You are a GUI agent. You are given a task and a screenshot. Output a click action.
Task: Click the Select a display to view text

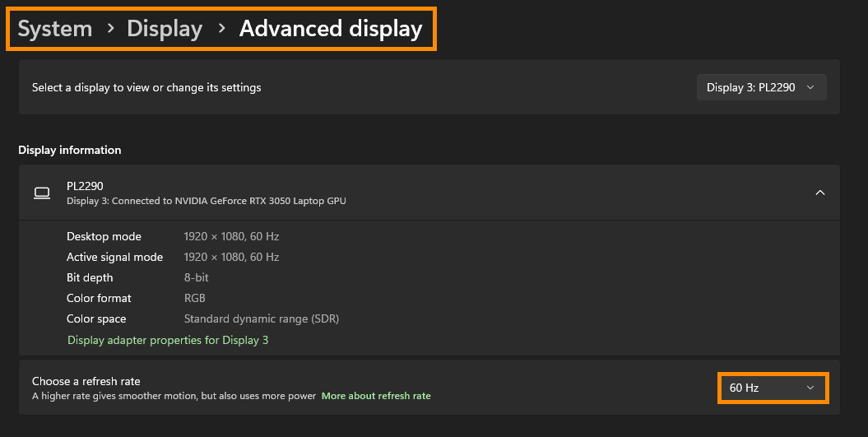(146, 87)
